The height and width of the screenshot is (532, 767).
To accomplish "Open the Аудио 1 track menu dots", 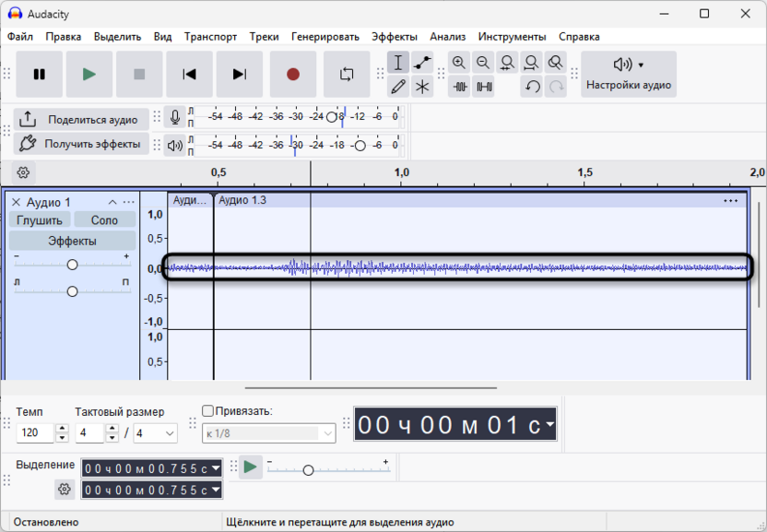I will click(129, 202).
